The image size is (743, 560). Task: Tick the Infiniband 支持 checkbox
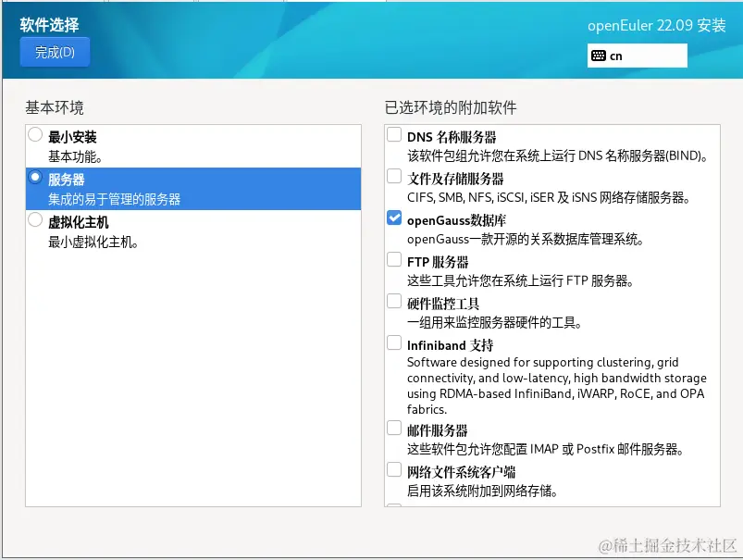point(394,342)
